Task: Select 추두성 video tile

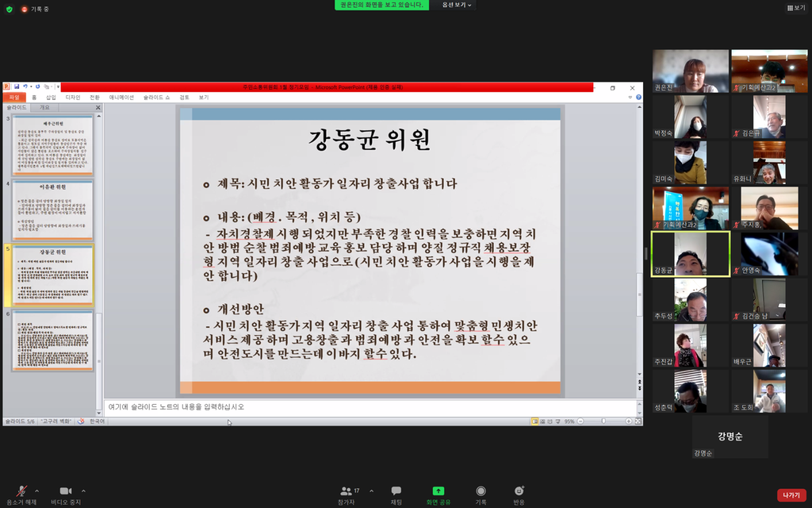Action: (691, 299)
